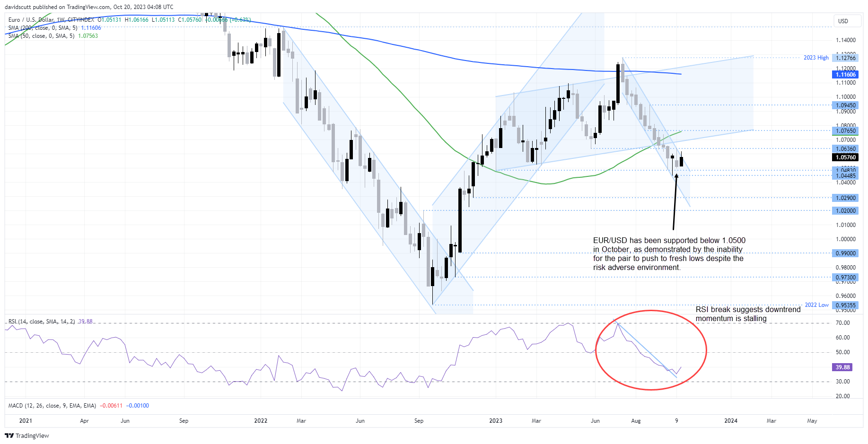Click the 1.02900 price level tag
The image size is (868, 444).
[846, 198]
